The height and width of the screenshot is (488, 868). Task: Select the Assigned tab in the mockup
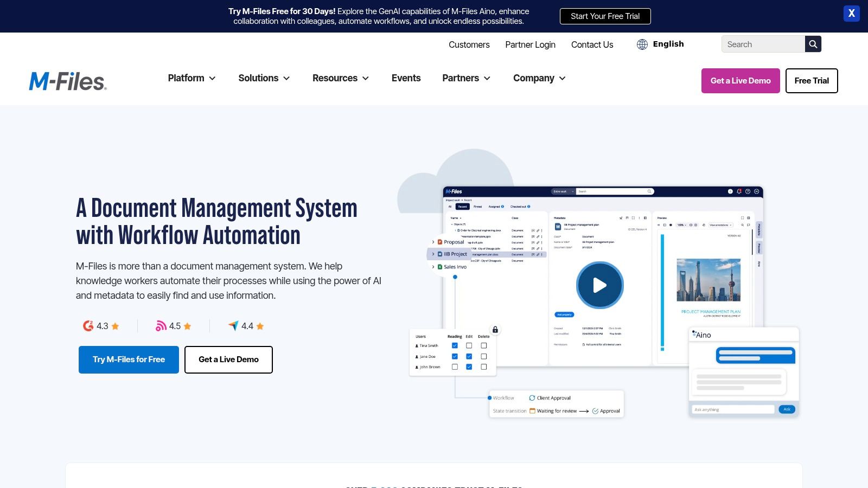(x=496, y=207)
